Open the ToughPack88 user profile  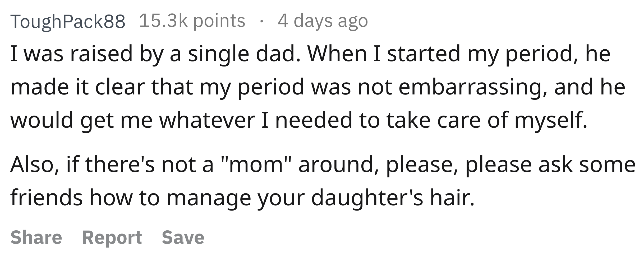(68, 21)
